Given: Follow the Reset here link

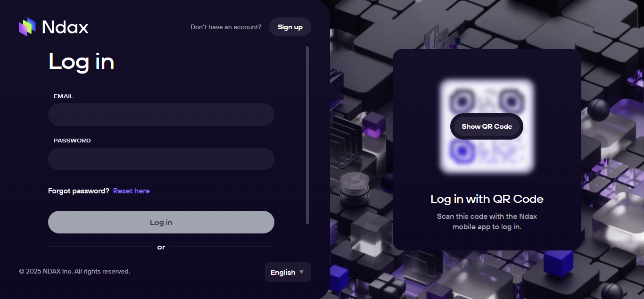Looking at the screenshot, I should click(132, 191).
